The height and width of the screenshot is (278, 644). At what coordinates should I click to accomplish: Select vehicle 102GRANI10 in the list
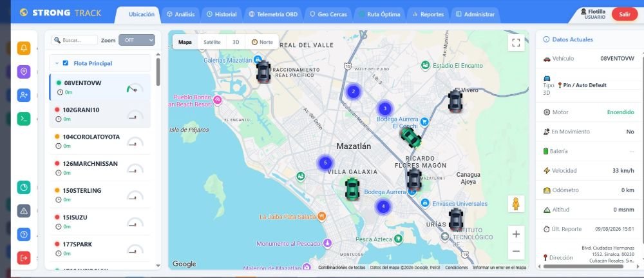pos(100,114)
